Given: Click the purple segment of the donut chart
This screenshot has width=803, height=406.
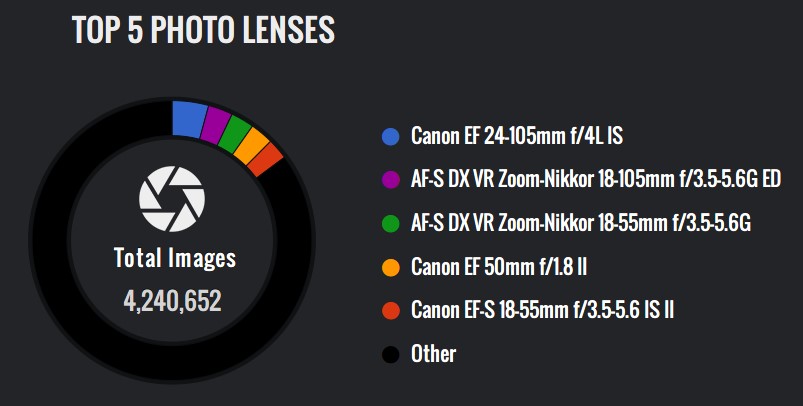Looking at the screenshot, I should click(x=215, y=125).
